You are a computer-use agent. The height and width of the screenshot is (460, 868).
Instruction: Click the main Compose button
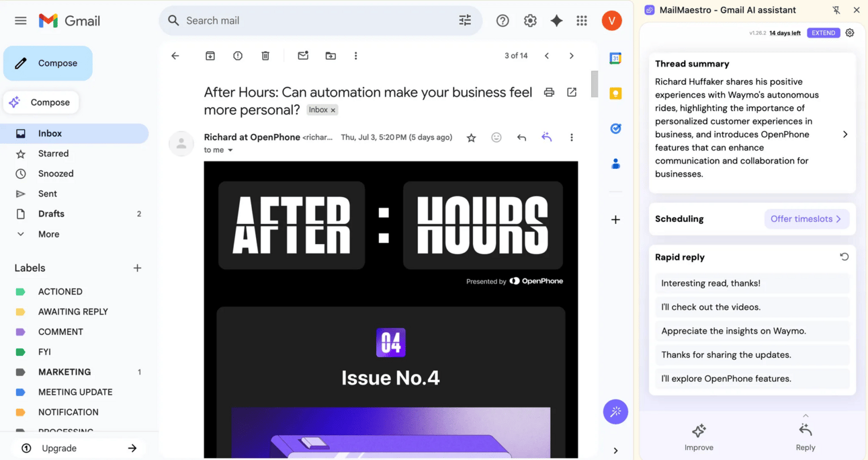pyautogui.click(x=48, y=63)
